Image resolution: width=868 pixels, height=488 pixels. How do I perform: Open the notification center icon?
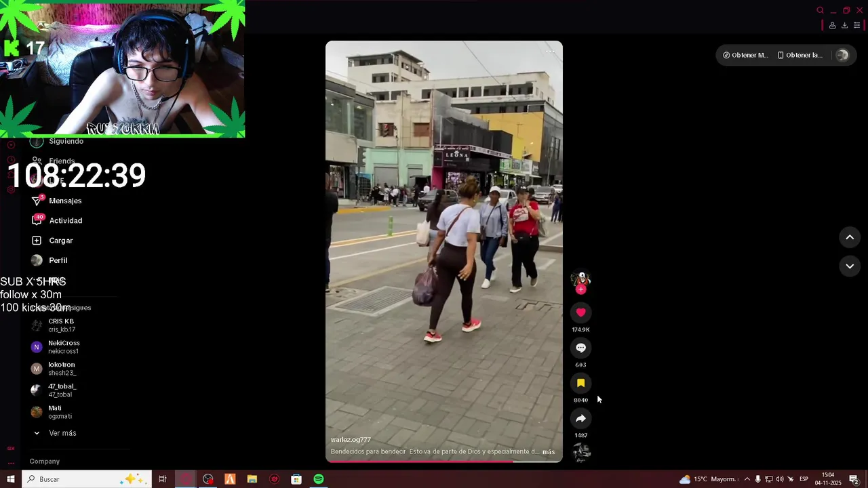[x=854, y=479]
